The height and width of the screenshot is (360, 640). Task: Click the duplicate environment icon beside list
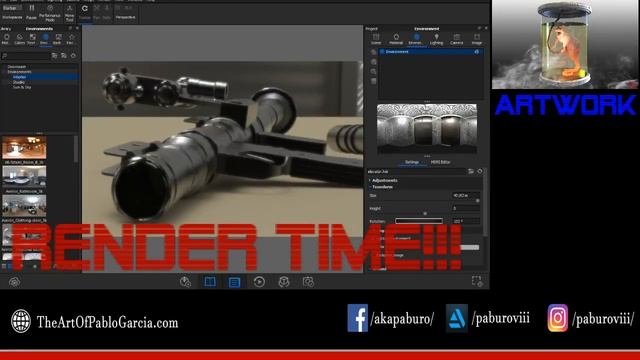(373, 62)
